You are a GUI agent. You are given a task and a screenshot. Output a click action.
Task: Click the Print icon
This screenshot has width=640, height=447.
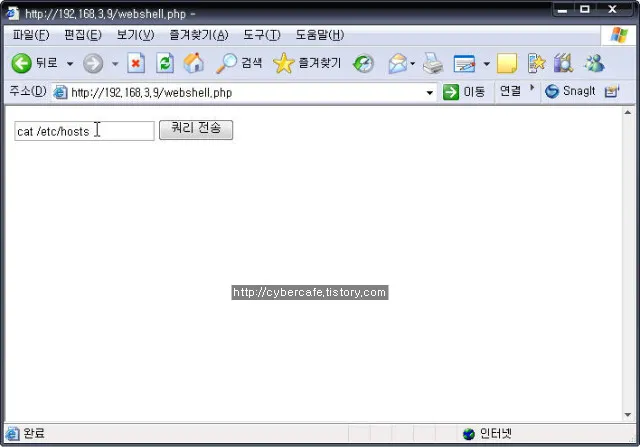pyautogui.click(x=432, y=63)
